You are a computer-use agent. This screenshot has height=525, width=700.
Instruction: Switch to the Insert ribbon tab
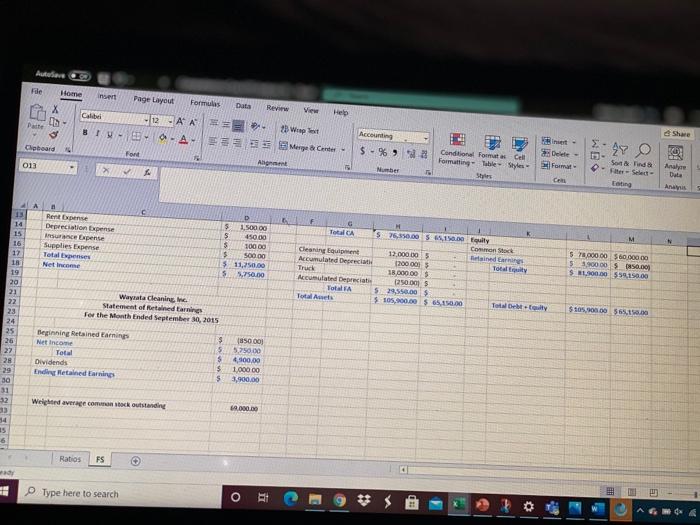tap(107, 96)
